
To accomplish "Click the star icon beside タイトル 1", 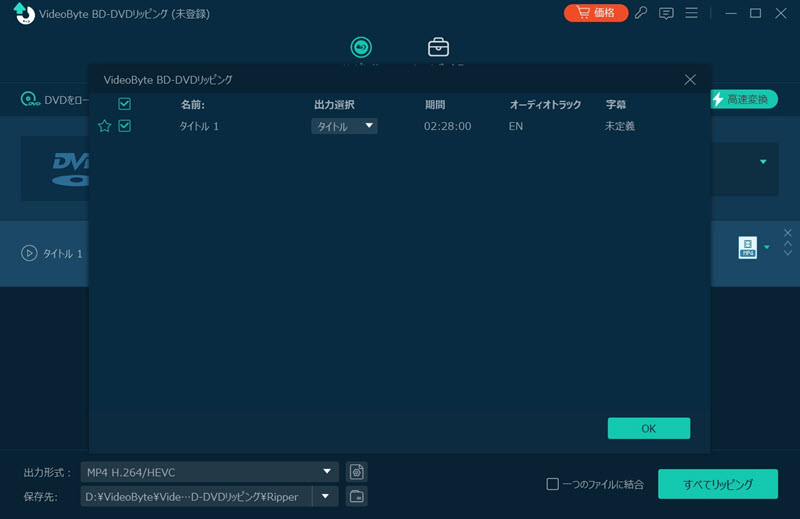I will click(104, 126).
